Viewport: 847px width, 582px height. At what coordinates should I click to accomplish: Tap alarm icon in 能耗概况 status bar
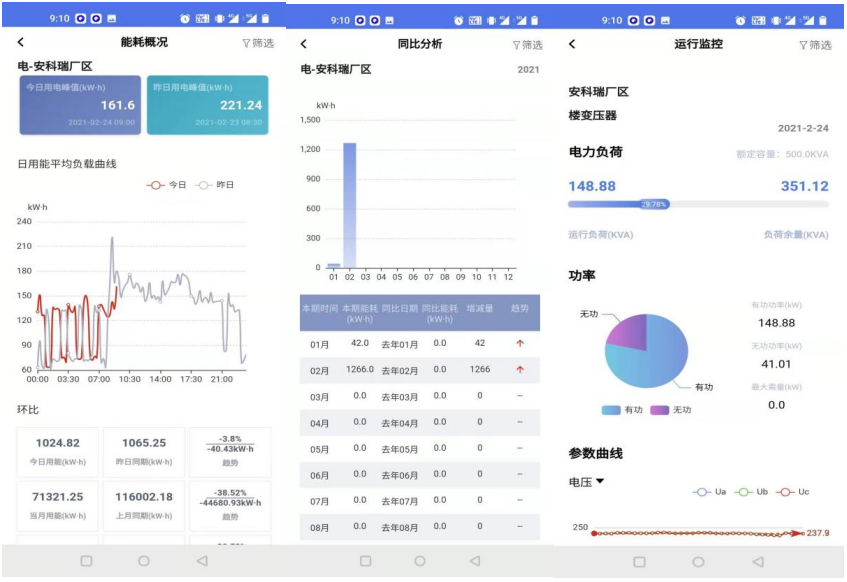pos(185,19)
